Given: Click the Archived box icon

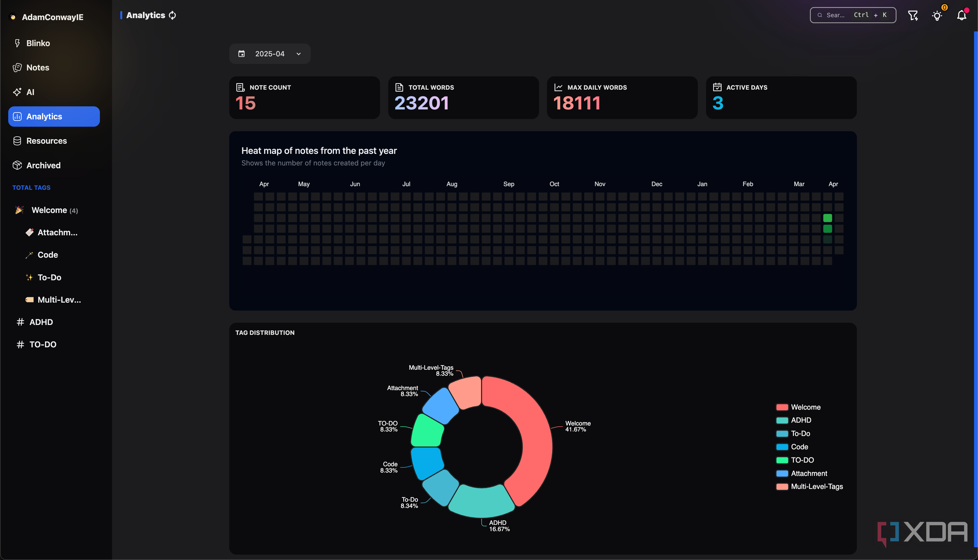Looking at the screenshot, I should coord(17,165).
